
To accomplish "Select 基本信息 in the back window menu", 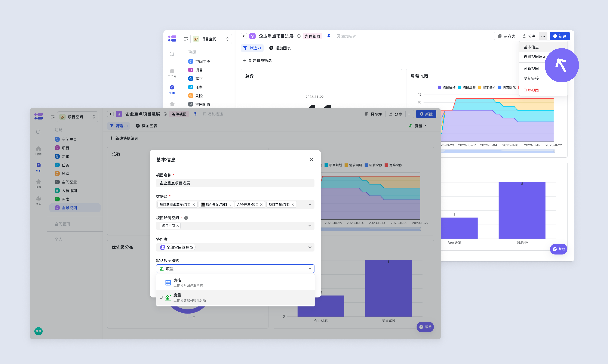I will (x=531, y=47).
